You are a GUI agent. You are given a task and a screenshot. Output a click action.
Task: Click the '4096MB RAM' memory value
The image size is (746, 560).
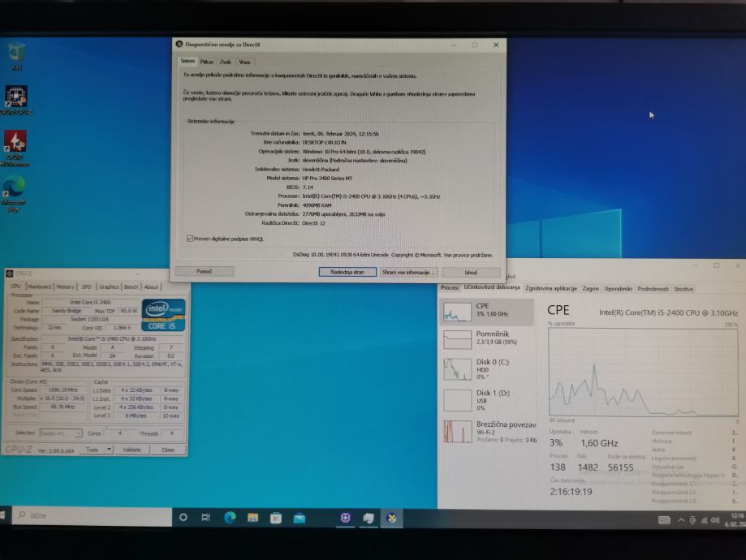click(x=317, y=205)
